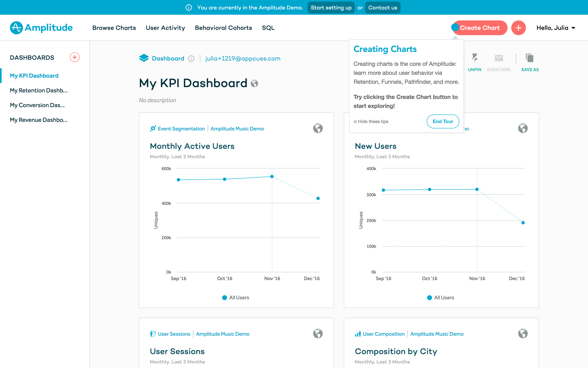Click the DASHBOARDS sidebar heading
The image size is (588, 368).
[32, 58]
